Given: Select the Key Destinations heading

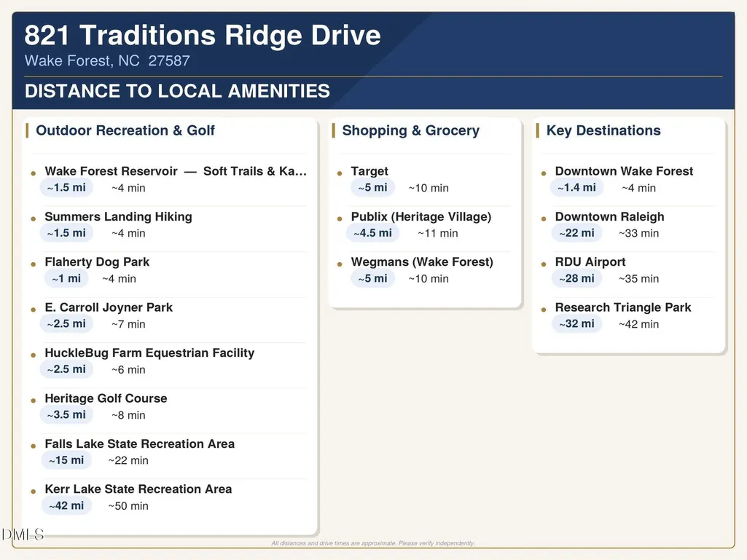Looking at the screenshot, I should pos(603,130).
